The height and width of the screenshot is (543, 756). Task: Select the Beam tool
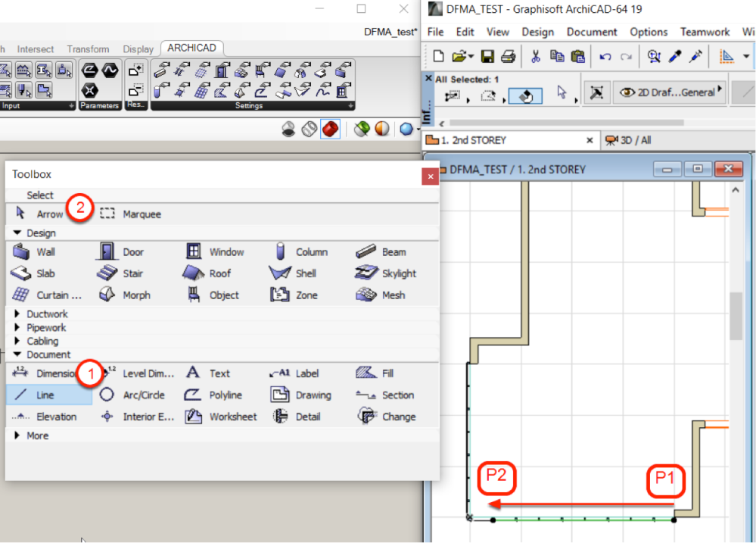click(x=381, y=252)
